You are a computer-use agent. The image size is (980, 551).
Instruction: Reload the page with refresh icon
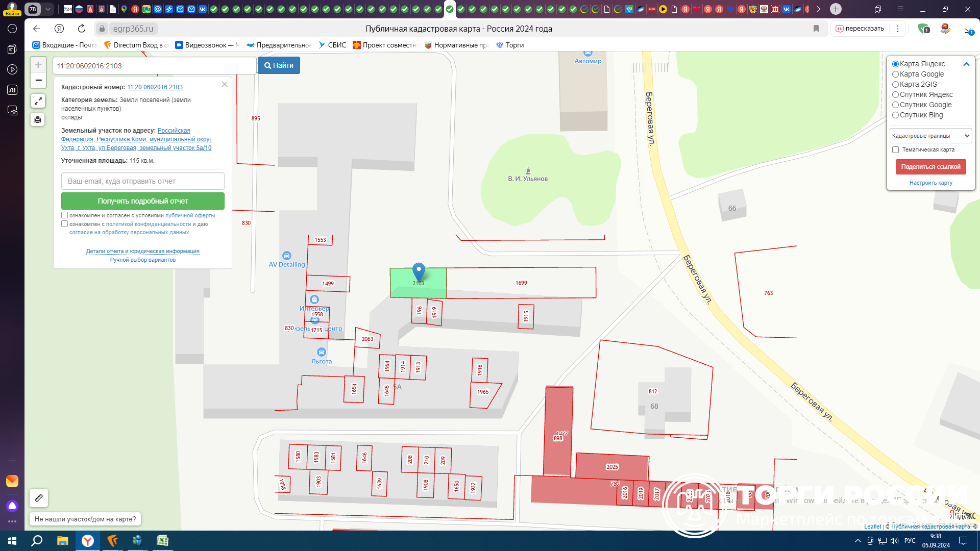[x=82, y=29]
